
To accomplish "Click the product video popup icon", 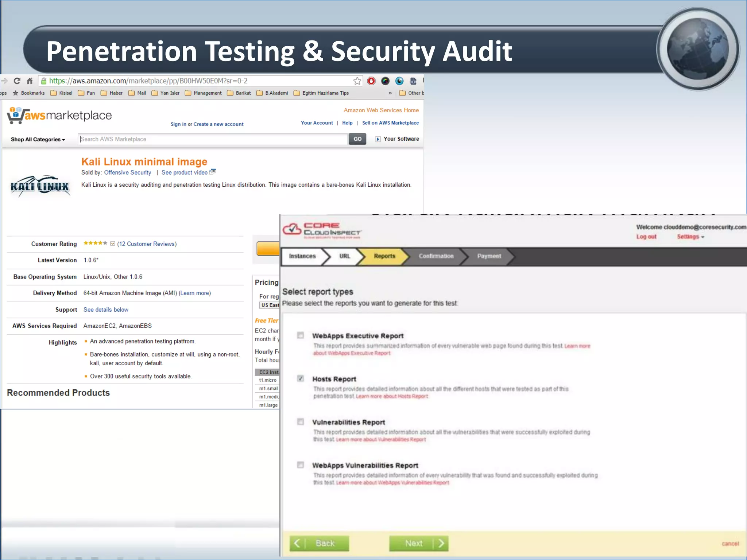I will click(x=213, y=172).
